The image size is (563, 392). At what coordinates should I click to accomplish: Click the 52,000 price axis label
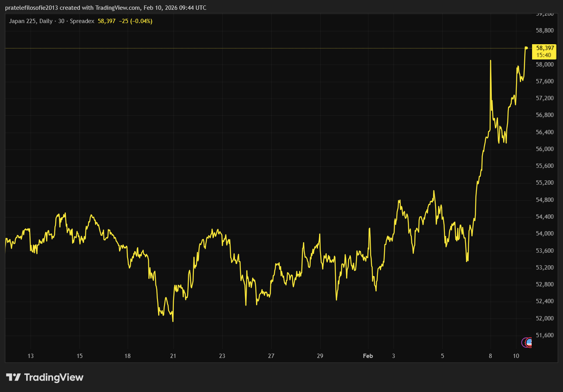coord(545,318)
